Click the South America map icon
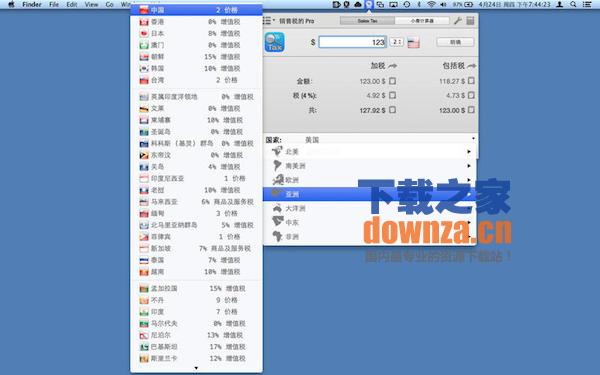 (277, 165)
